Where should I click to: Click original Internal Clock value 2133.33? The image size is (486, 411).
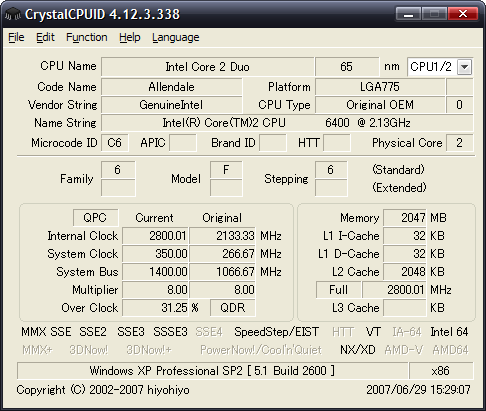(x=222, y=236)
